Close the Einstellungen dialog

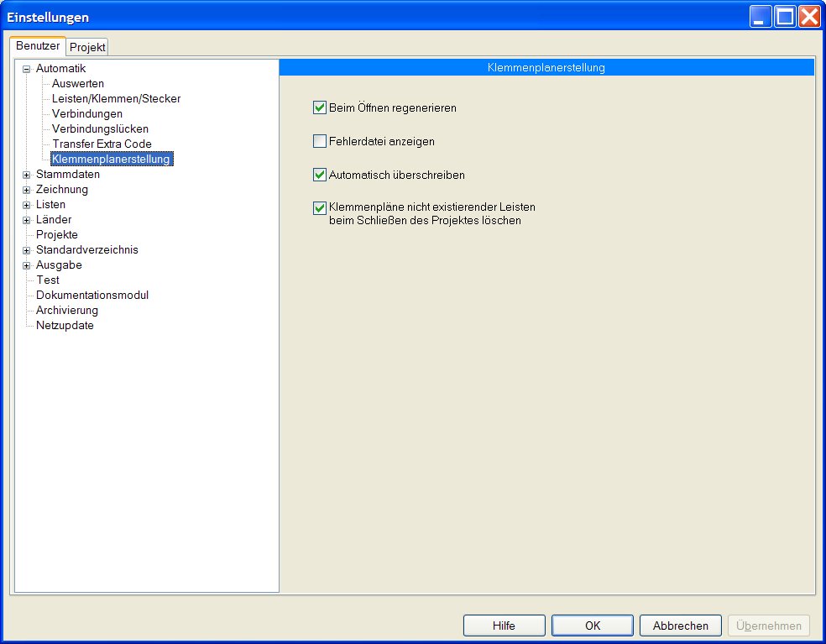click(x=809, y=16)
